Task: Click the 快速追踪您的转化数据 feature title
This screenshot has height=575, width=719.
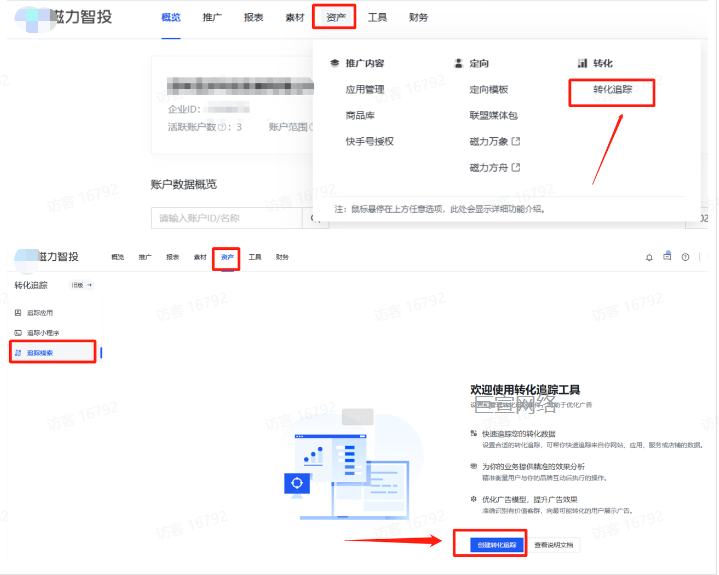Action: [x=519, y=433]
